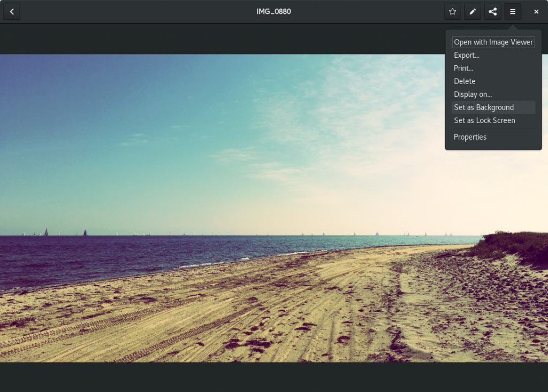Set the photo as Background
The height and width of the screenshot is (392, 548).
point(484,107)
